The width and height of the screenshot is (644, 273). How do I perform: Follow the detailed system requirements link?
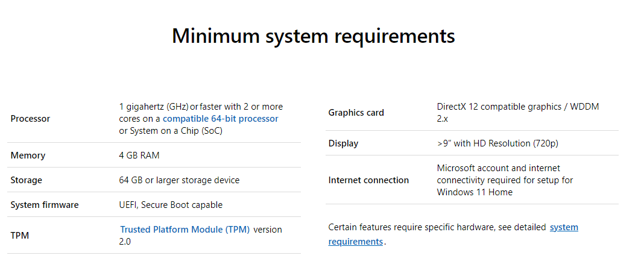pyautogui.click(x=453, y=234)
